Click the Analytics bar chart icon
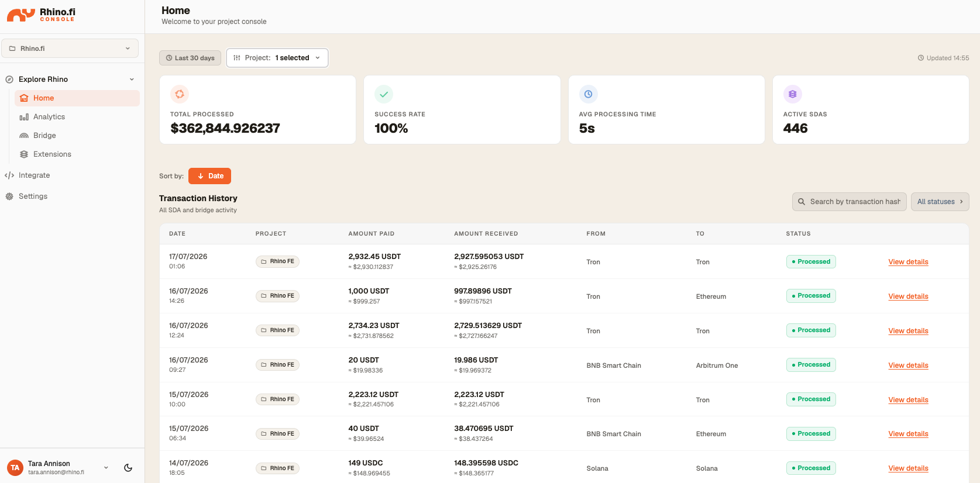 click(24, 117)
